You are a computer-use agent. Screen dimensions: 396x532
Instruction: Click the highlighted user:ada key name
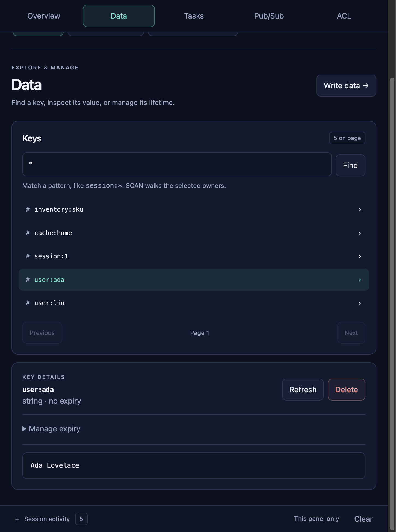(49, 280)
